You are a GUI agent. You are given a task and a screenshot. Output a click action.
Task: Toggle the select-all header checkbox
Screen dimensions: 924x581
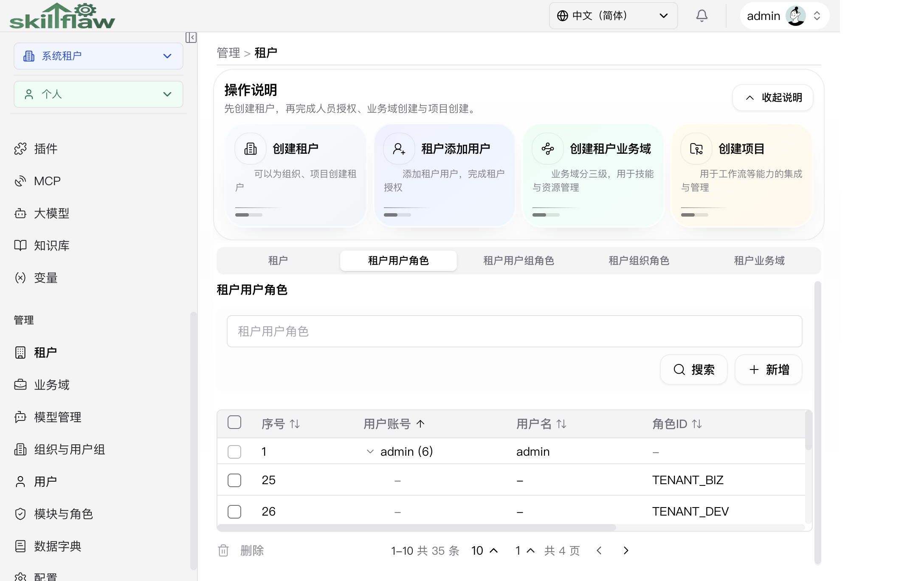234,423
